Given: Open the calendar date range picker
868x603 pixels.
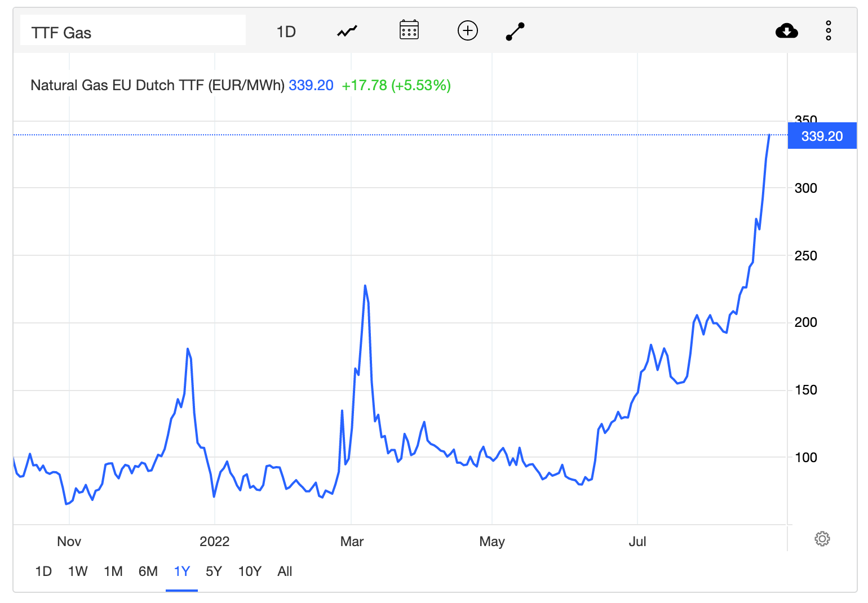Looking at the screenshot, I should [409, 30].
